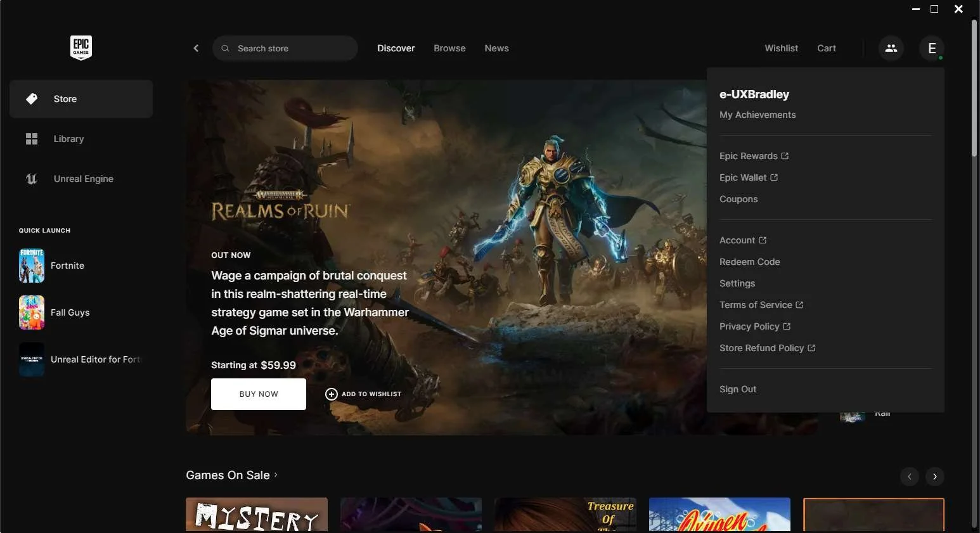980x533 pixels.
Task: Select Redeem Code in profile menu
Action: [x=750, y=262]
